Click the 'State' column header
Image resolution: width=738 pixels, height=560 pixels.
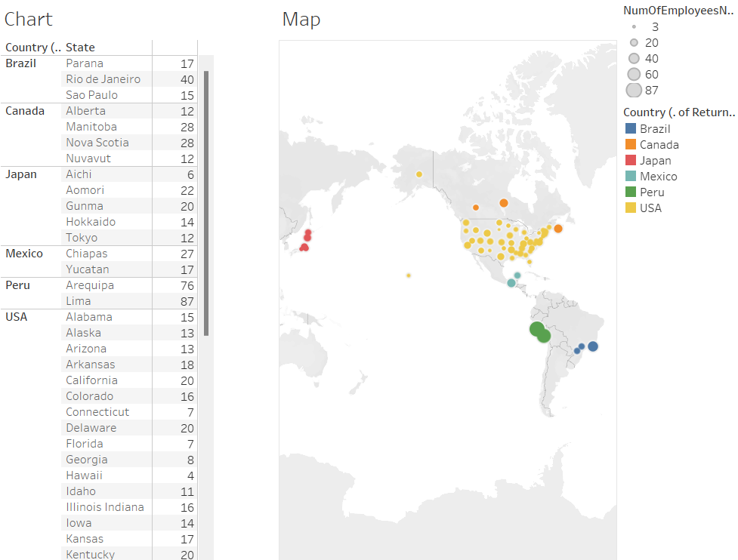coord(81,48)
